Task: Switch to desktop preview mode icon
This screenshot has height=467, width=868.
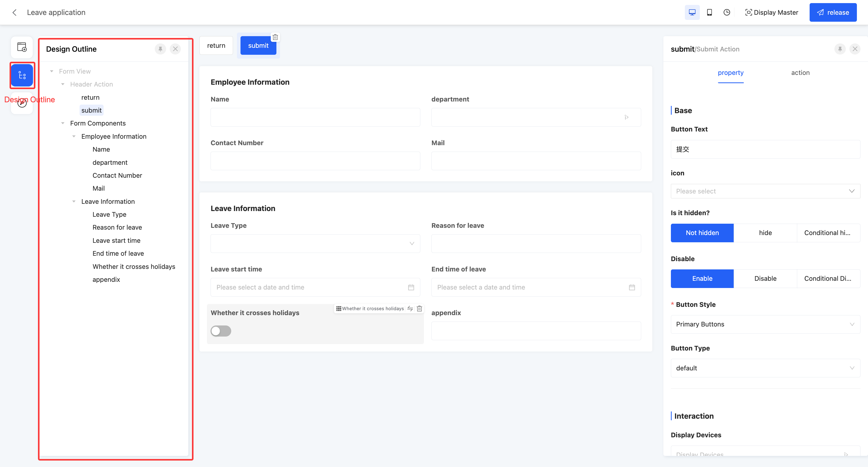Action: click(x=692, y=12)
